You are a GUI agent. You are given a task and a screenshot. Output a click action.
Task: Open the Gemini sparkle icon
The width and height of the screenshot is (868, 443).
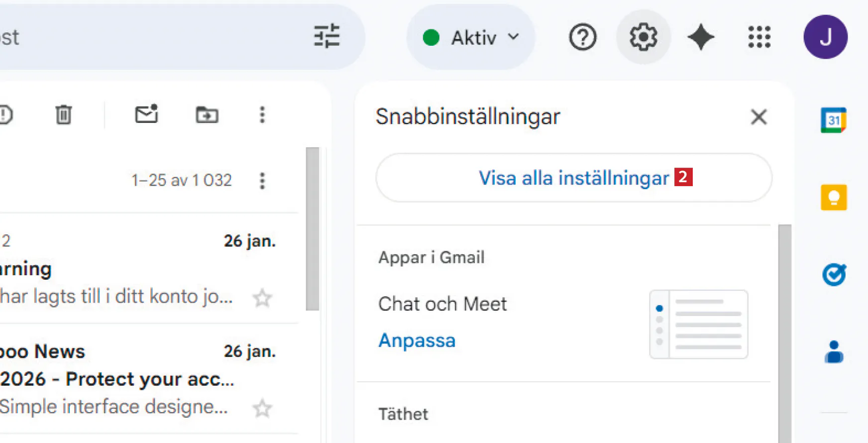(701, 37)
